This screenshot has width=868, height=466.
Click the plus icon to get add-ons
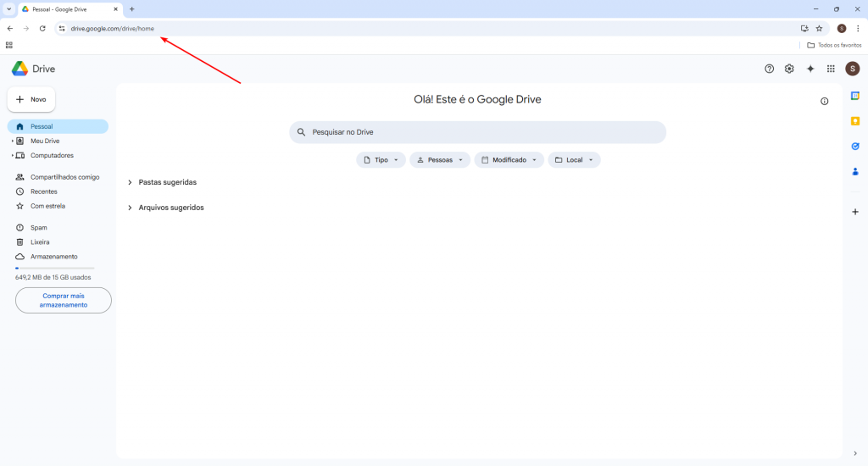[854, 212]
